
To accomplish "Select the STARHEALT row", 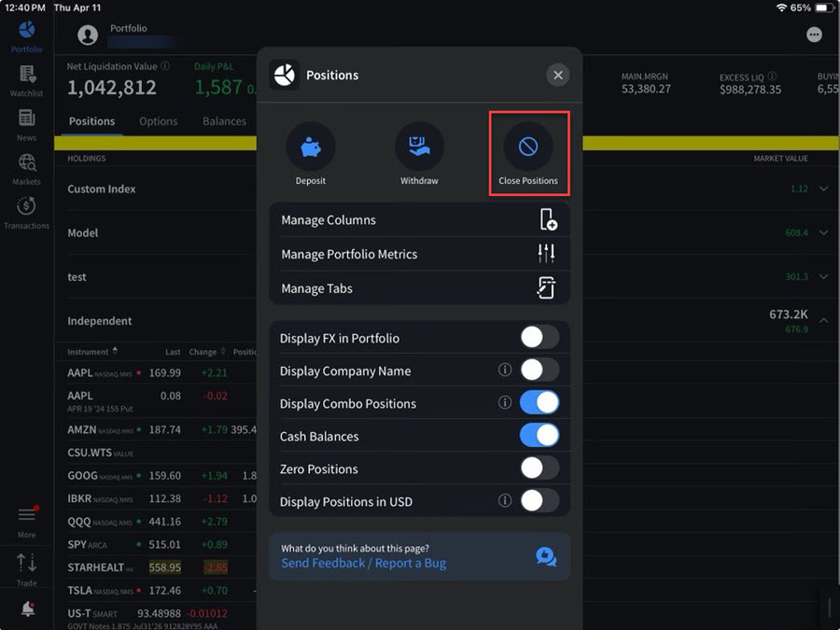I will (x=155, y=567).
